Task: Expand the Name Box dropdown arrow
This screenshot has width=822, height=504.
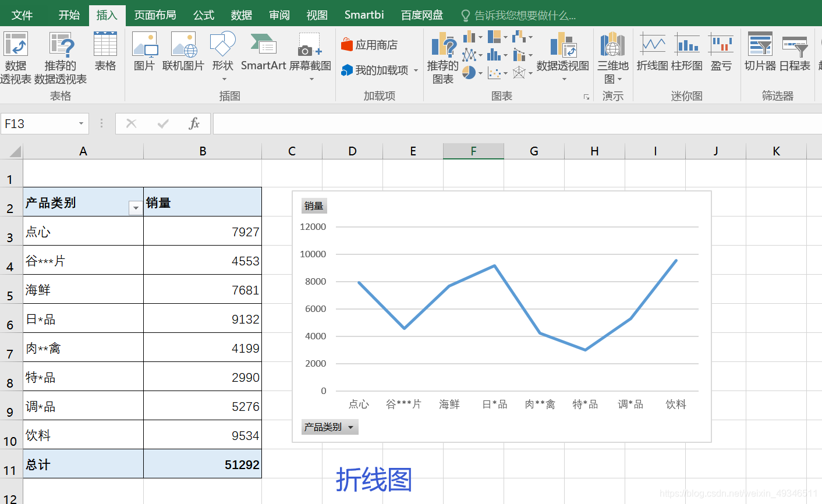Action: (81, 124)
